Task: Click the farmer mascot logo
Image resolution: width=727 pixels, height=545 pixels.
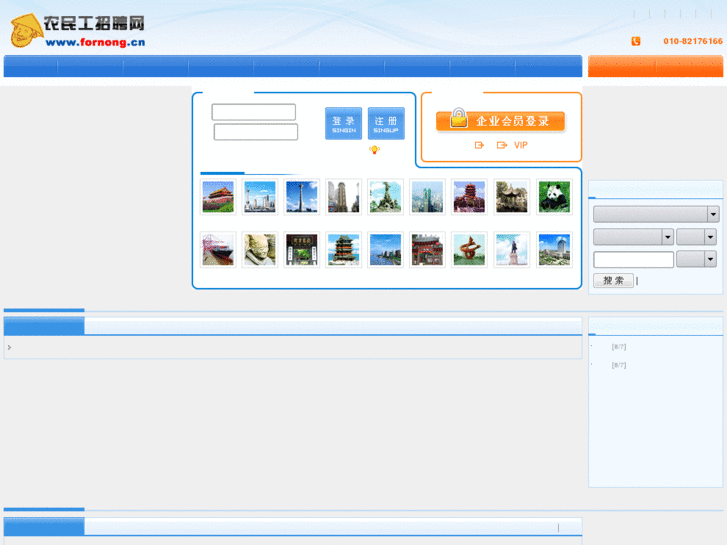Action: [x=27, y=30]
